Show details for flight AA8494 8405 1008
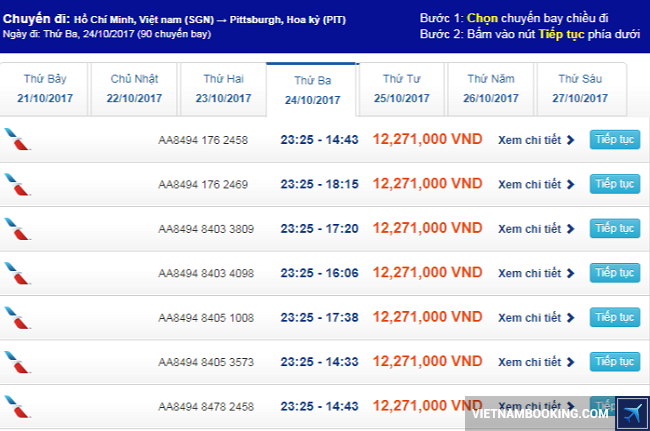This screenshot has width=650, height=431. [536, 317]
